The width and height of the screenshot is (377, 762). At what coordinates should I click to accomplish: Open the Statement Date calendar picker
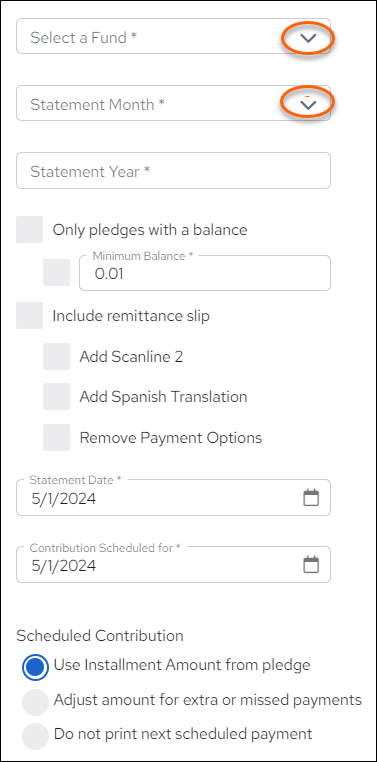[311, 498]
